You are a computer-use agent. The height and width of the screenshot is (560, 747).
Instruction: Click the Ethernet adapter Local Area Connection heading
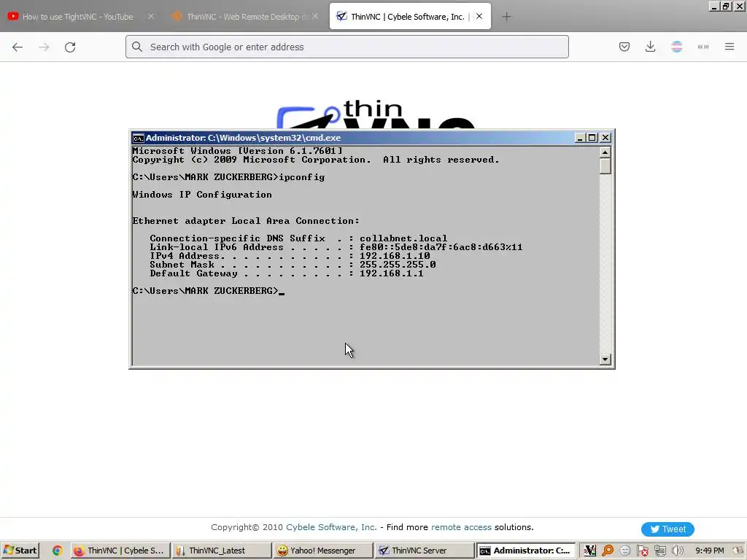(x=246, y=221)
